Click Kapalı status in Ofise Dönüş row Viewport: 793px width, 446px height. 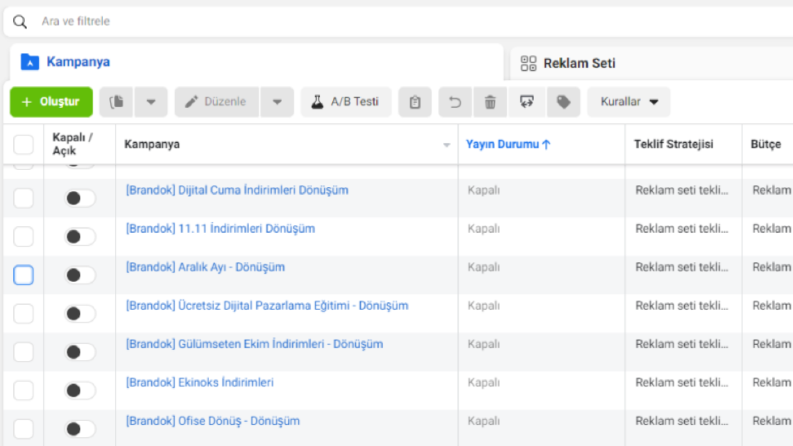pos(483,421)
